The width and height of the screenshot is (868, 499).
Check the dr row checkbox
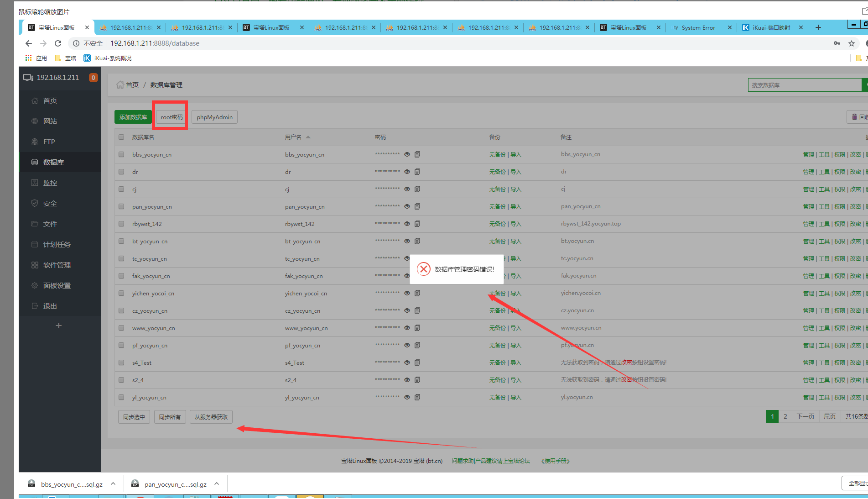[x=121, y=172]
